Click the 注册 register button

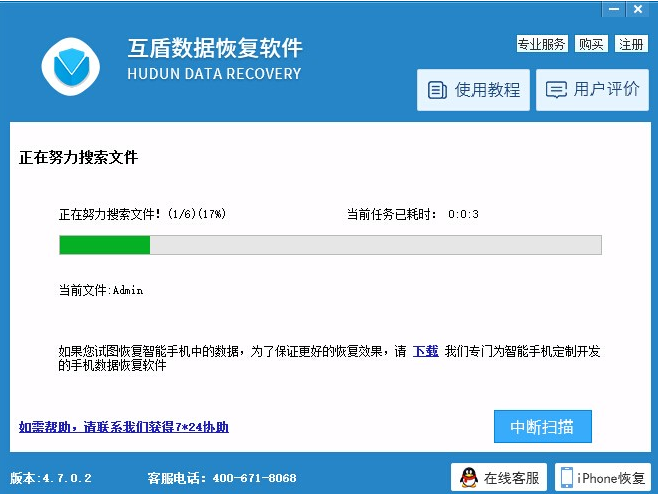(631, 44)
